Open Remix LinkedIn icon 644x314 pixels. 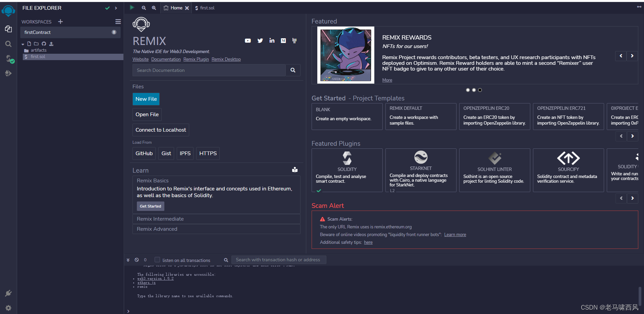(272, 41)
